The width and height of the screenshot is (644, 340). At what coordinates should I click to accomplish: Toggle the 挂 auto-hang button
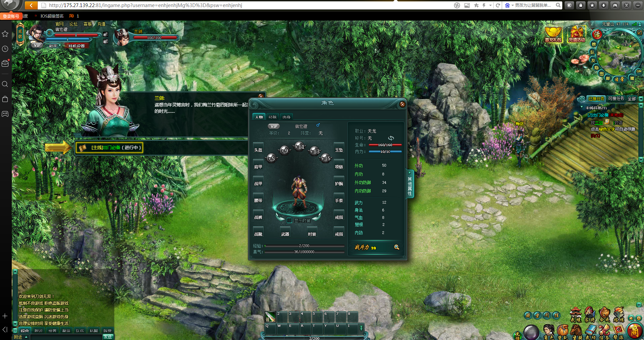556,315
